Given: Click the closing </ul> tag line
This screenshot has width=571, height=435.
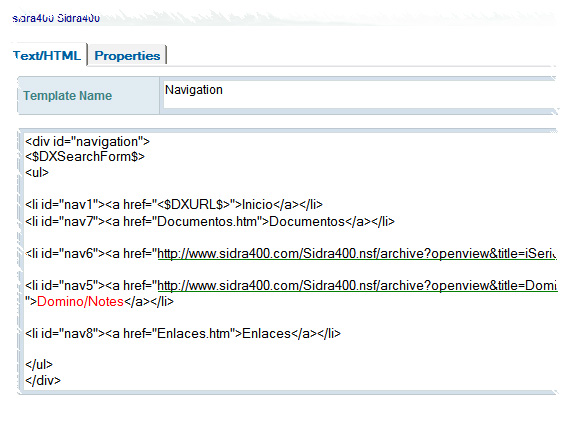Looking at the screenshot, I should point(39,364).
